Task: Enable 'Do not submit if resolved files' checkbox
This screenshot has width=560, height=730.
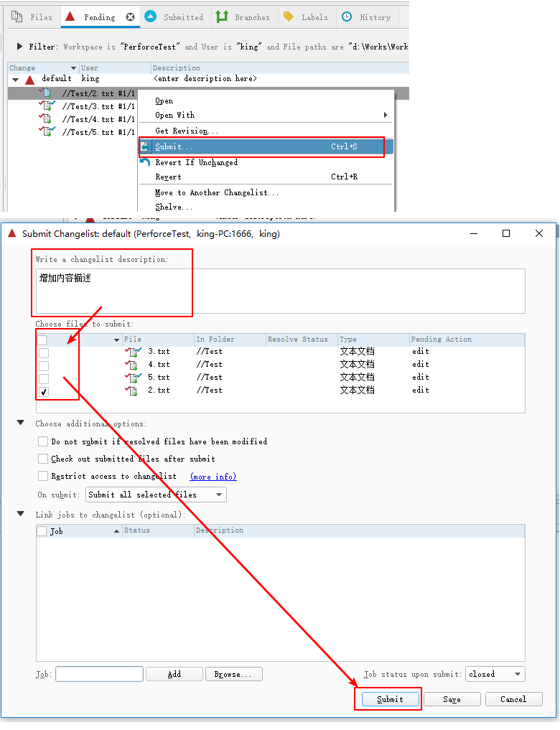Action: click(x=43, y=441)
